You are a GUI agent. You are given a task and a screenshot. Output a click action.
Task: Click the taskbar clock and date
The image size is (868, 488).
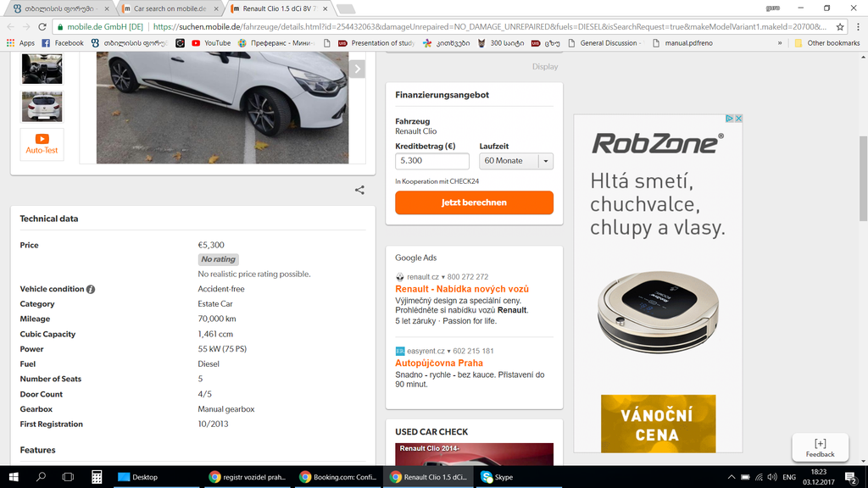tap(818, 477)
